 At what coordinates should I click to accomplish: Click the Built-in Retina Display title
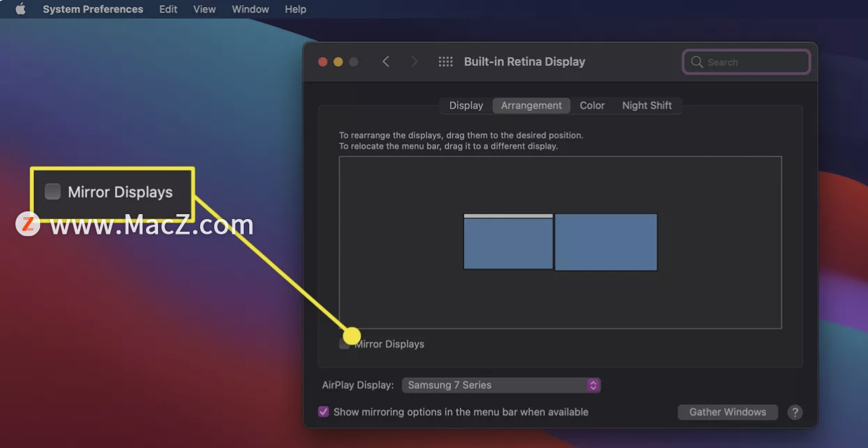point(525,62)
